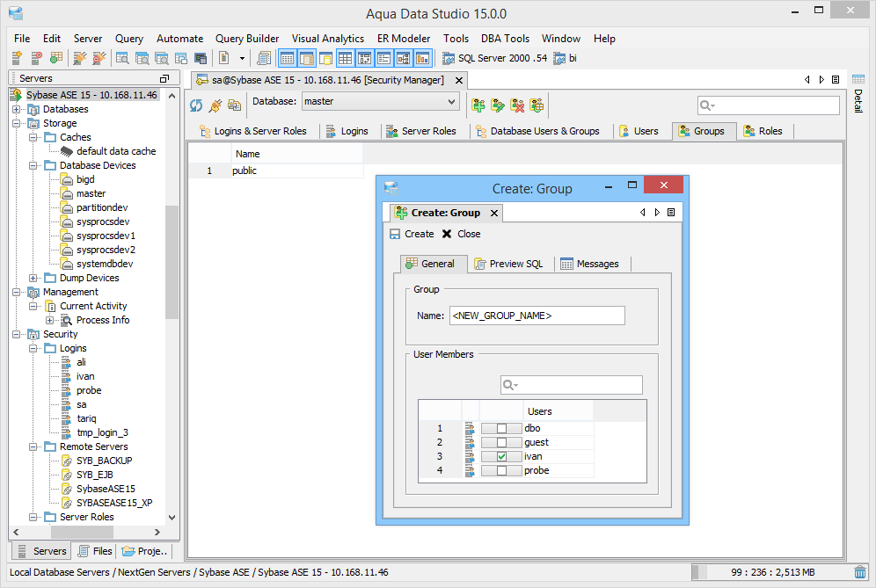The image size is (876, 588).
Task: Open the bi connection shortcut
Action: [x=565, y=58]
